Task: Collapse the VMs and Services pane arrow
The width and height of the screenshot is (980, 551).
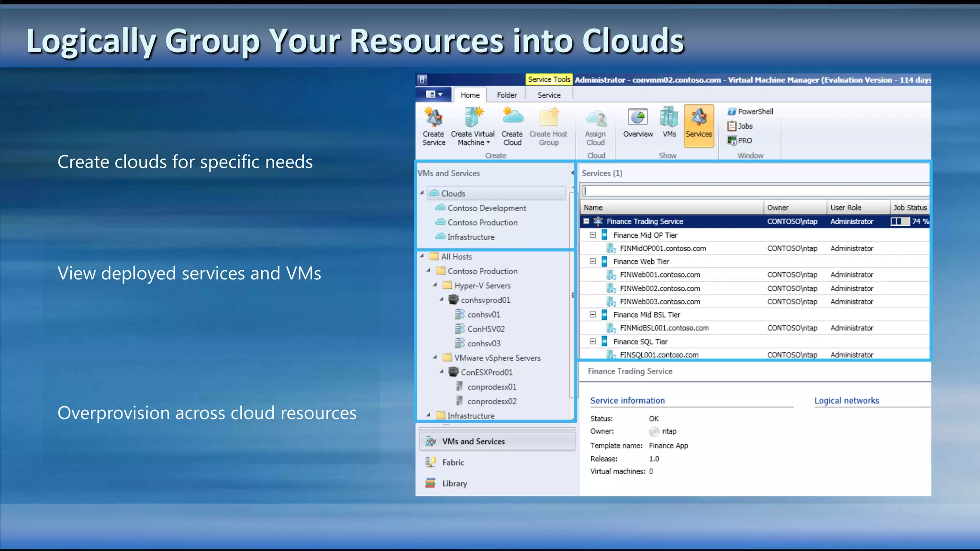Action: coord(572,173)
